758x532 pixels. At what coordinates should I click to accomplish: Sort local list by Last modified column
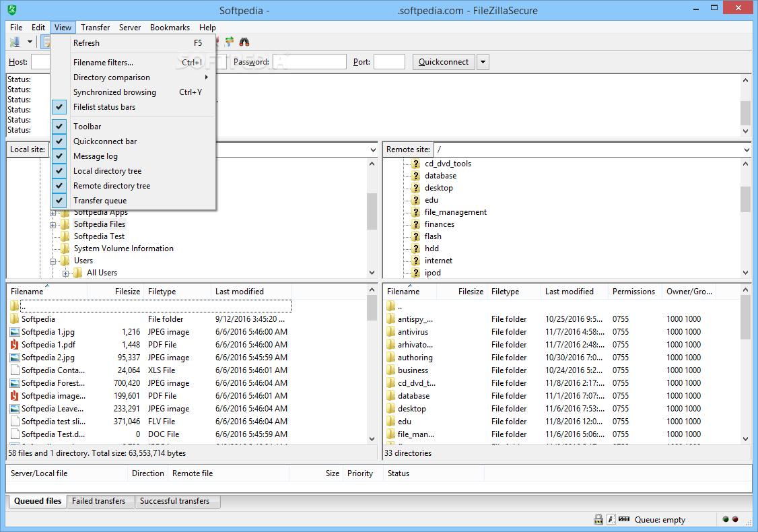251,291
